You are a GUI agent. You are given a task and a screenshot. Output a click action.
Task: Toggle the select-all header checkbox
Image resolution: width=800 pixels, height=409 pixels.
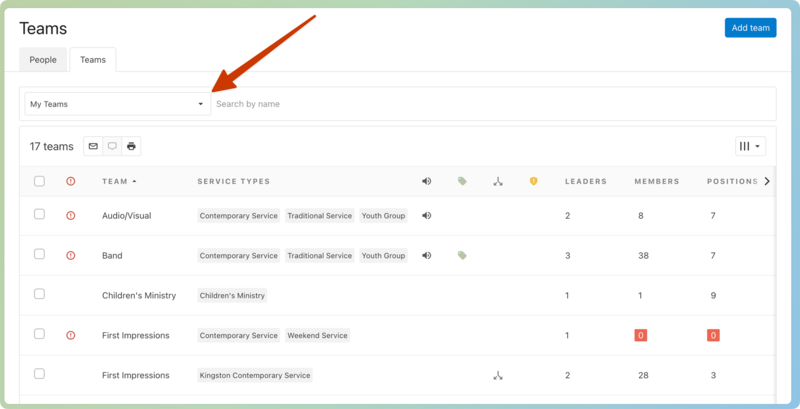[39, 181]
